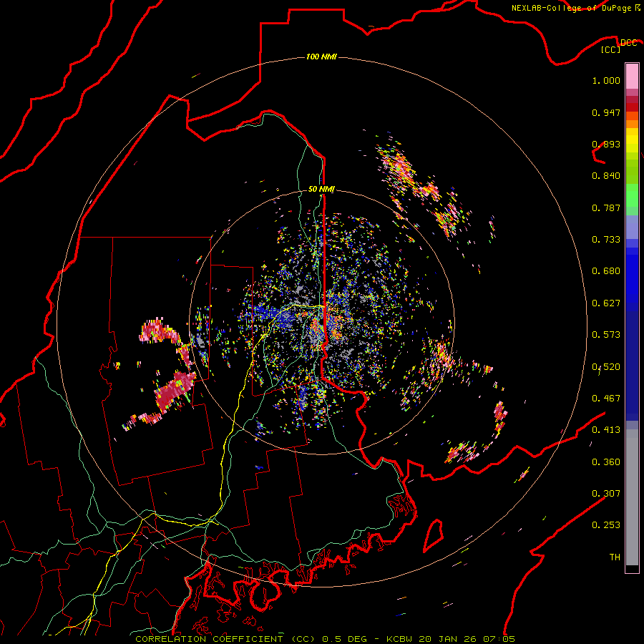Screen dimensions: 644x644
Task: Click the 0.893 legend value
Action: click(x=606, y=144)
